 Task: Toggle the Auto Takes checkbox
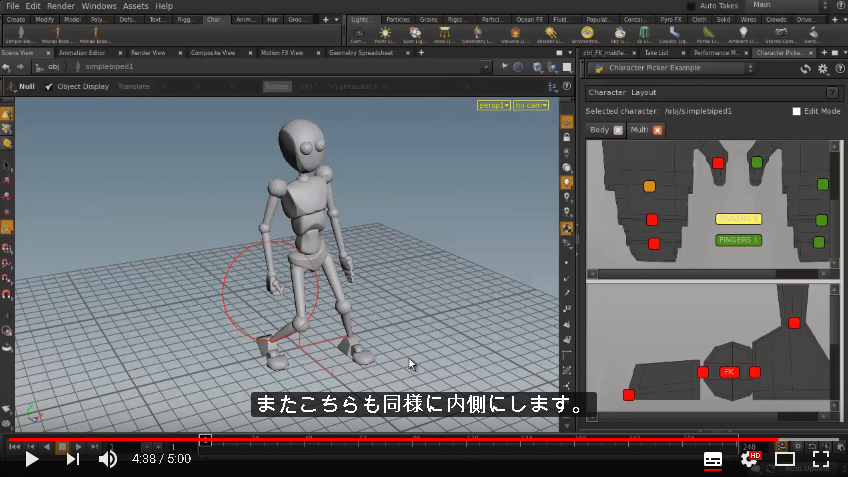pos(691,6)
